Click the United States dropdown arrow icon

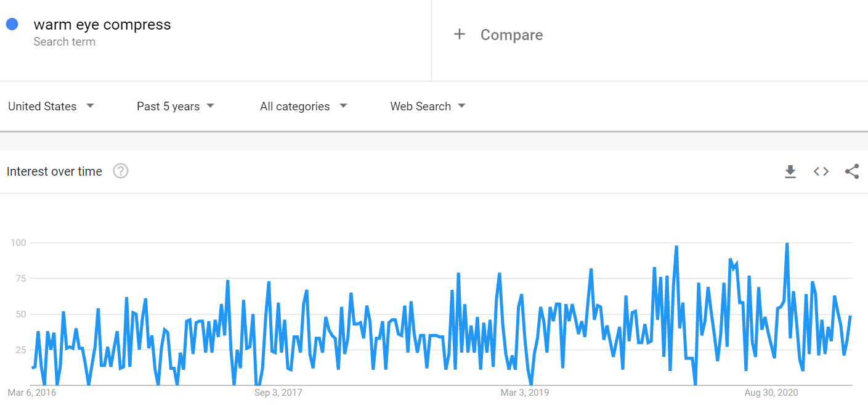pyautogui.click(x=90, y=106)
